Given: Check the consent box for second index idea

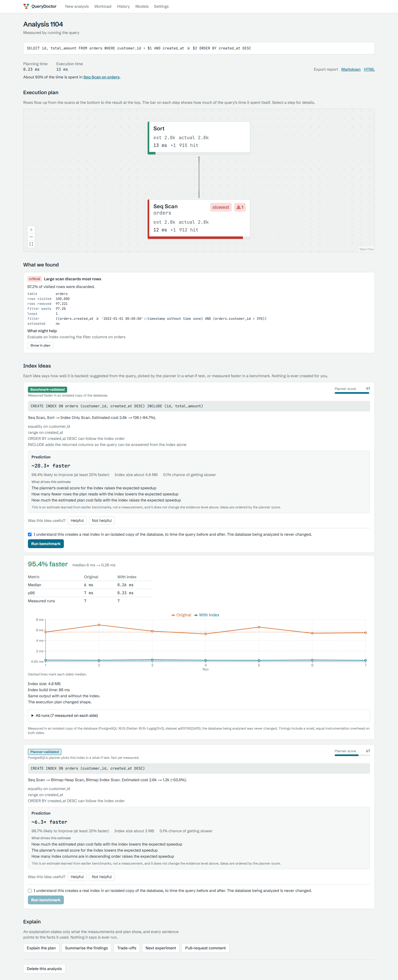Looking at the screenshot, I should [30, 891].
